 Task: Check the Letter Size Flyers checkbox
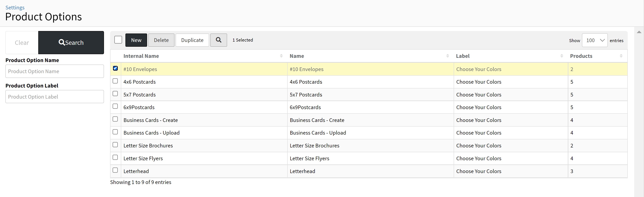pos(115,157)
